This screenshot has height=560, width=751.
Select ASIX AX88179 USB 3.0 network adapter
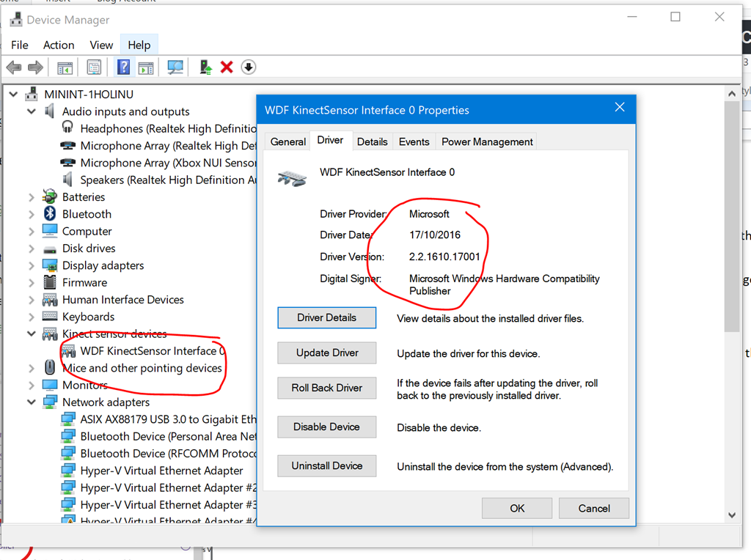click(x=168, y=419)
